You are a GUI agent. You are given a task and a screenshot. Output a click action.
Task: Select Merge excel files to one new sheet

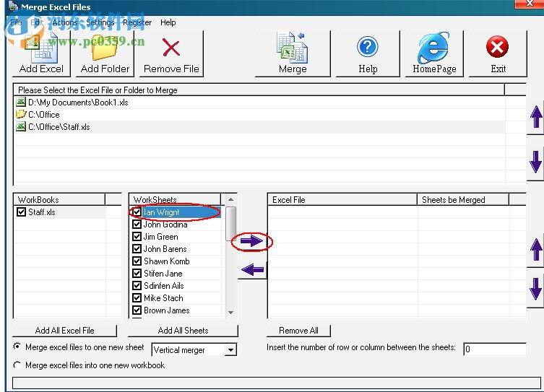(x=17, y=347)
